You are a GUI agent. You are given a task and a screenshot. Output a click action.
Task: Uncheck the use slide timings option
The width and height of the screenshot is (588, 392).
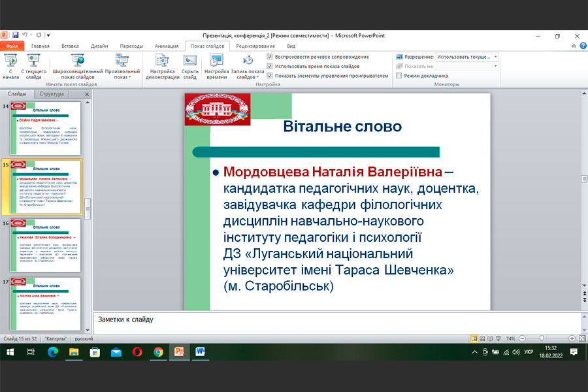tap(270, 66)
